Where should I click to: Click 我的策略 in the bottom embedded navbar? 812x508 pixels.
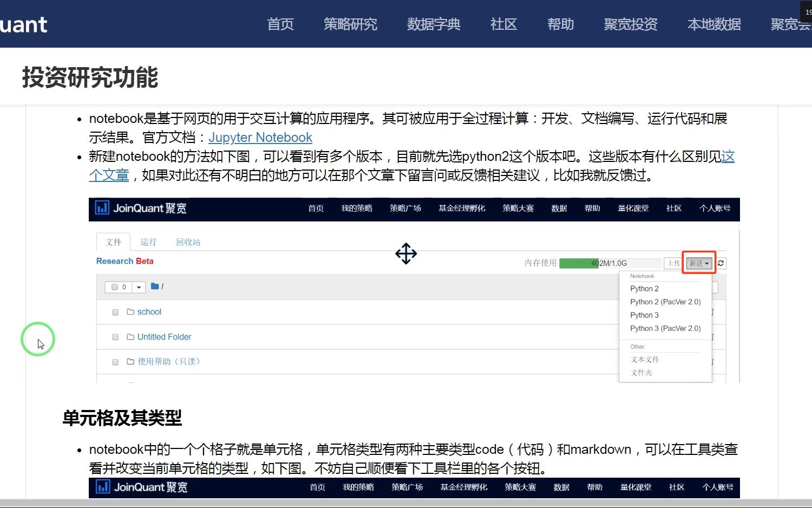pyautogui.click(x=358, y=487)
